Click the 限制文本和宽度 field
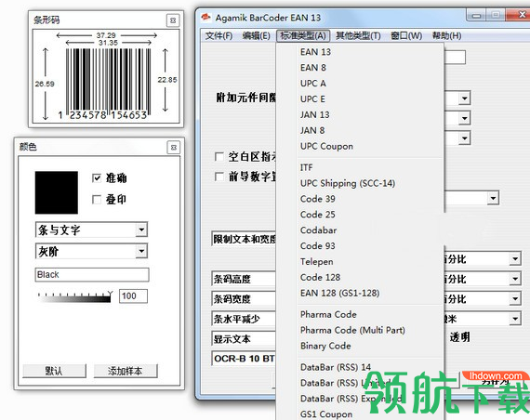 (244, 239)
